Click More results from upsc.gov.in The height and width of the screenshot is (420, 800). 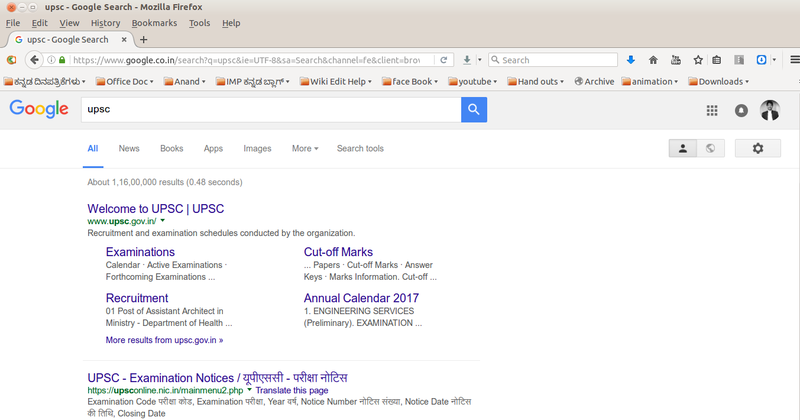(164, 340)
